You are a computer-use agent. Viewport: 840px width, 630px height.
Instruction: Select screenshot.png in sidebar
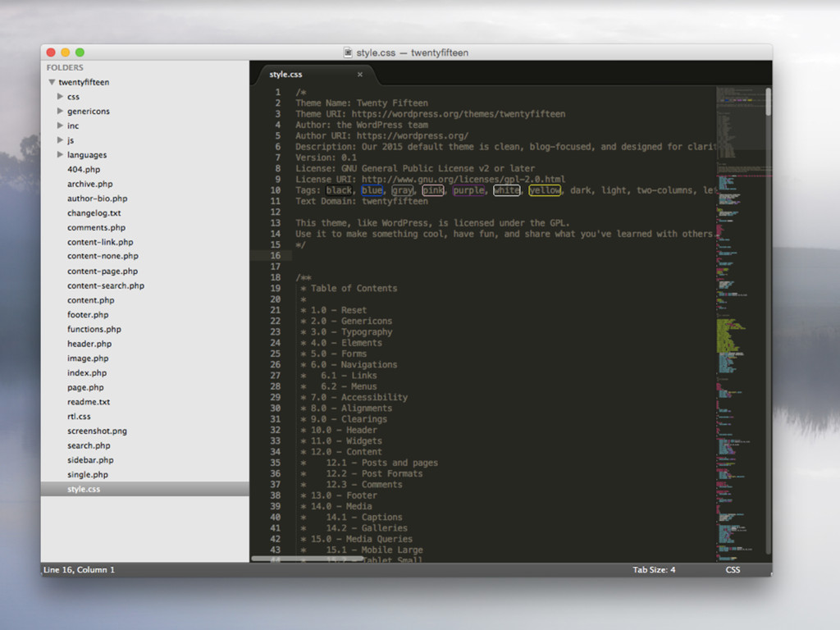pyautogui.click(x=97, y=430)
